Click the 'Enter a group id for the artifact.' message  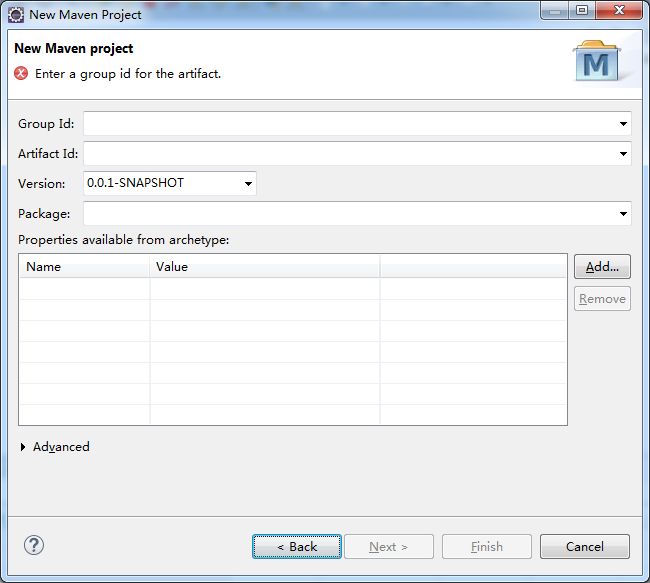click(x=128, y=74)
